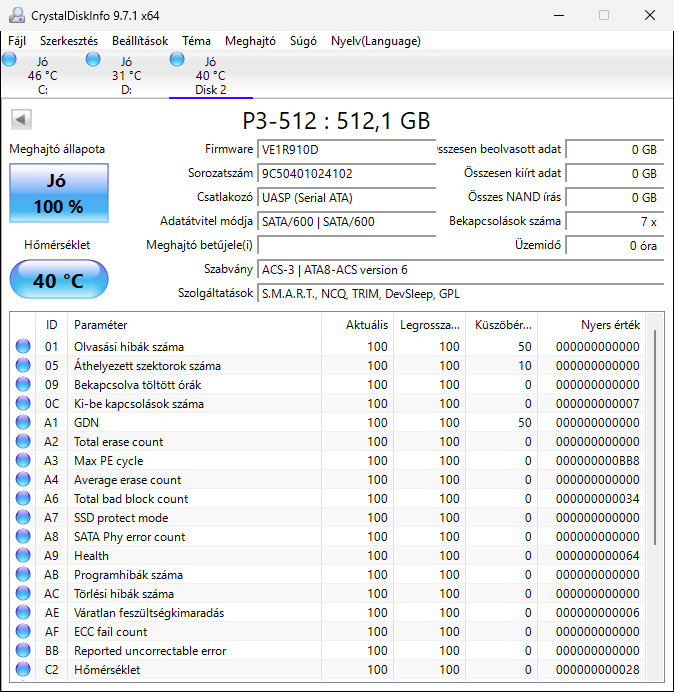The image size is (674, 692).
Task: Switch to the D: drive tab
Action: pyautogui.click(x=126, y=75)
